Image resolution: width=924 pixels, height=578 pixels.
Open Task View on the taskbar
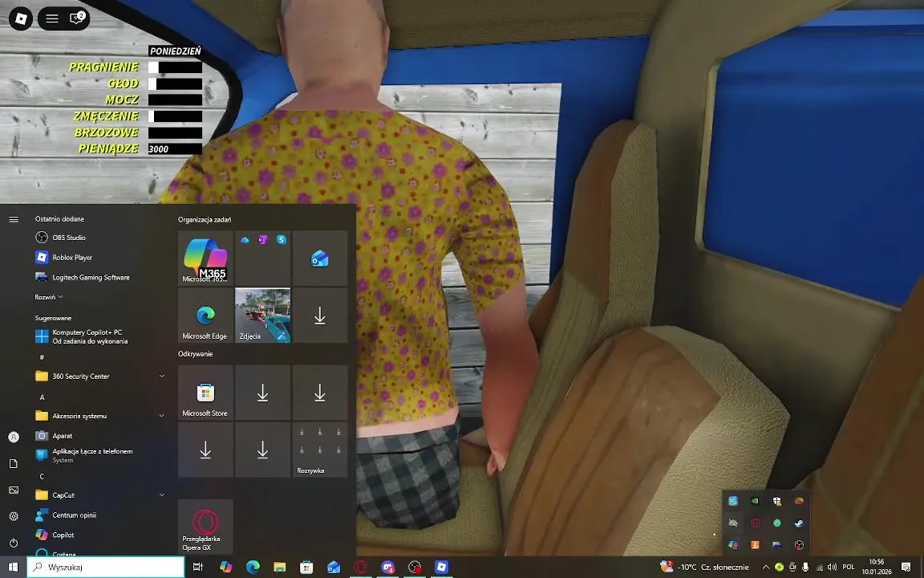pos(198,567)
